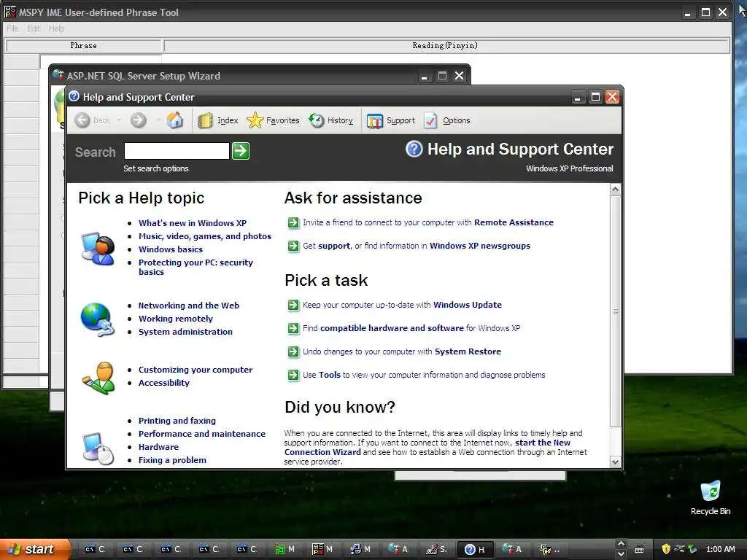The image size is (747, 560).
Task: Go to Help Center home page icon
Action: (x=175, y=120)
